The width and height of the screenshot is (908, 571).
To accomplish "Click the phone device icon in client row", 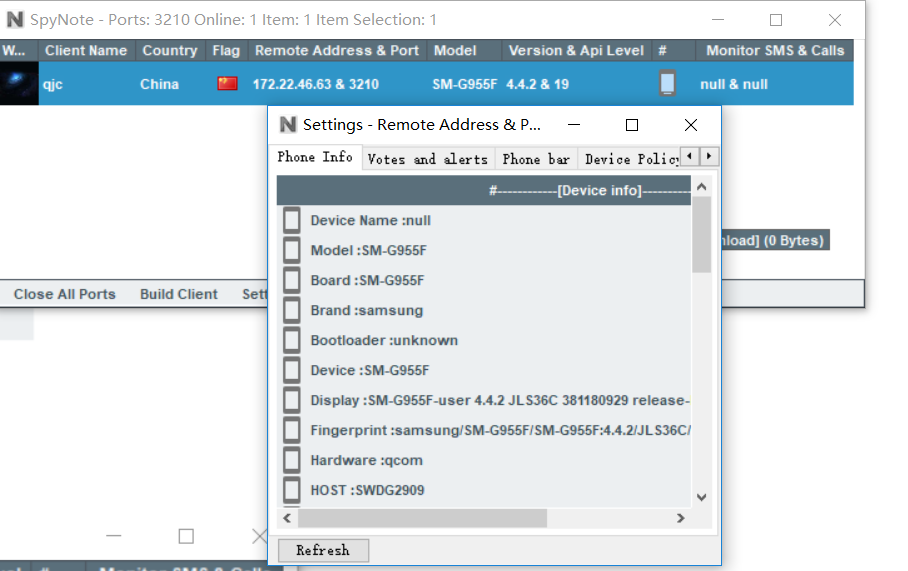I will (x=667, y=83).
